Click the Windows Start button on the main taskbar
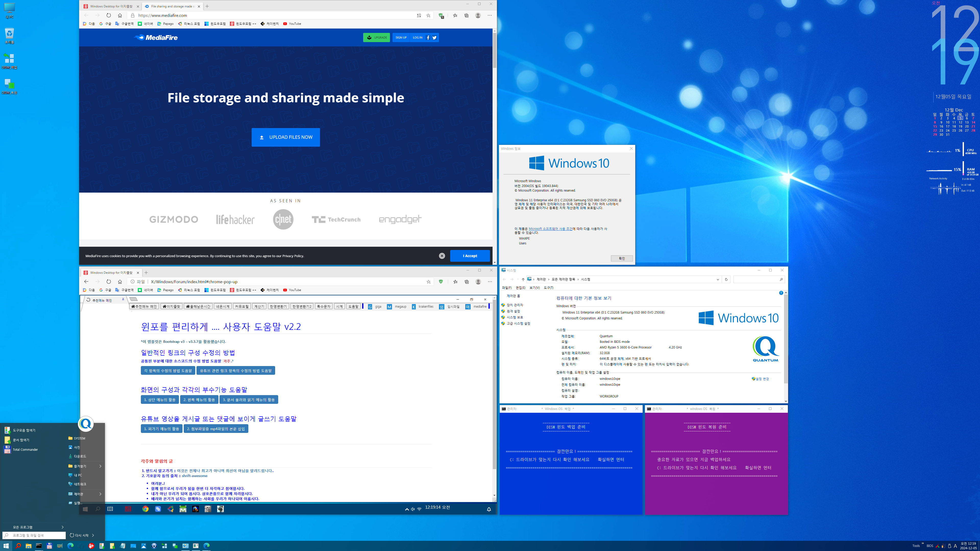Image resolution: width=980 pixels, height=551 pixels. (x=6, y=546)
